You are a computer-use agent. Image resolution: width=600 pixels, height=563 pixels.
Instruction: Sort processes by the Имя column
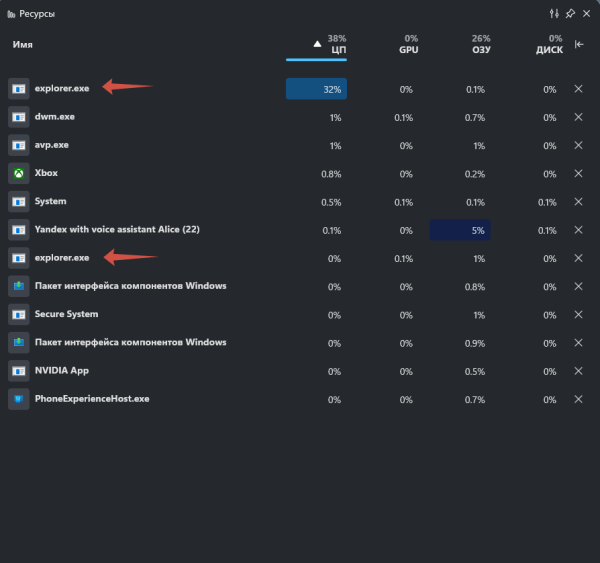(x=23, y=45)
